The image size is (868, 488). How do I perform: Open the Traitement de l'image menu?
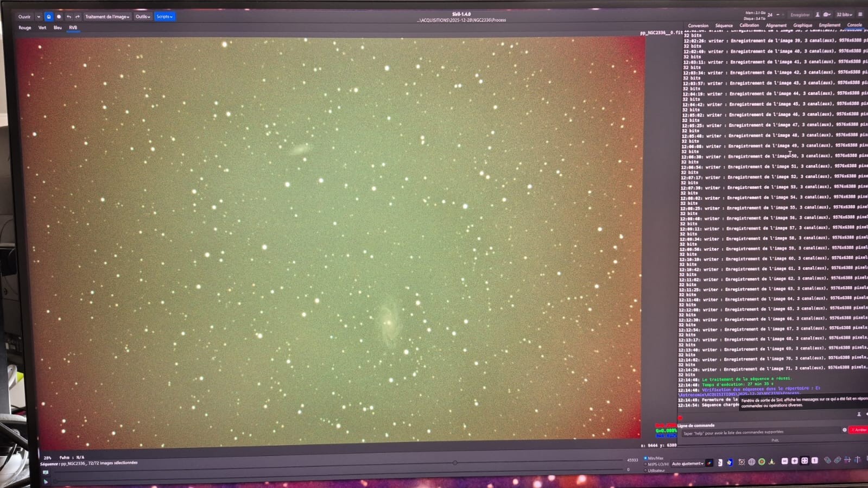click(107, 17)
